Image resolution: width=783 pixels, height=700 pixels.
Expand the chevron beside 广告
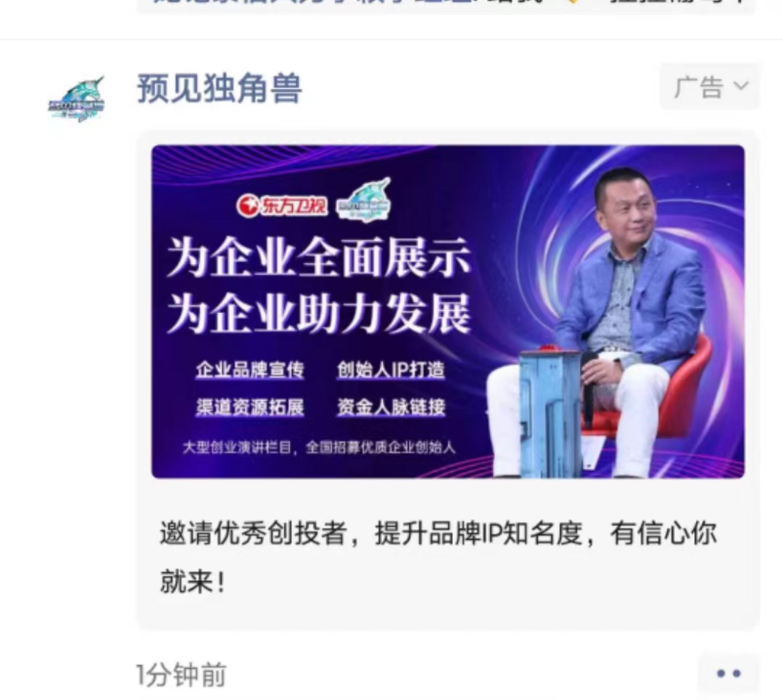[741, 86]
